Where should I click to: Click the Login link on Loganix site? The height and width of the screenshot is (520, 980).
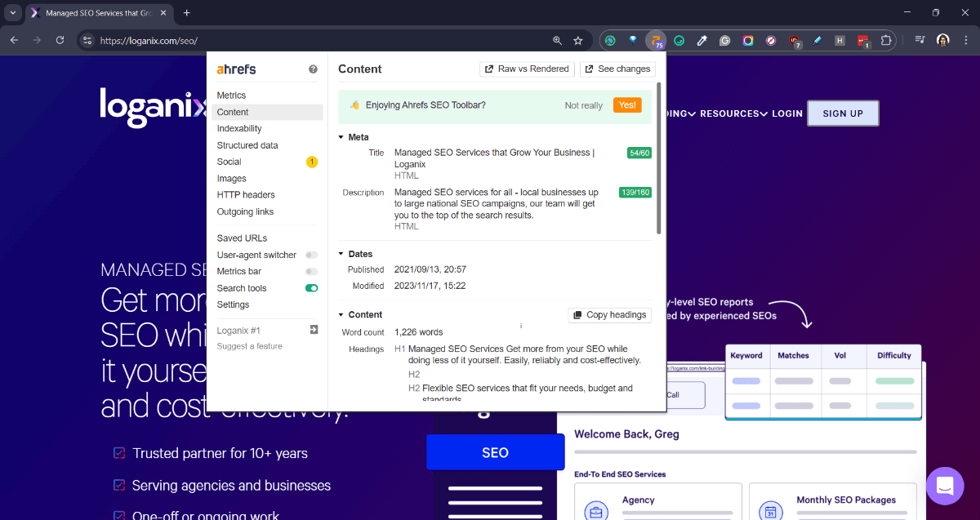tap(787, 113)
